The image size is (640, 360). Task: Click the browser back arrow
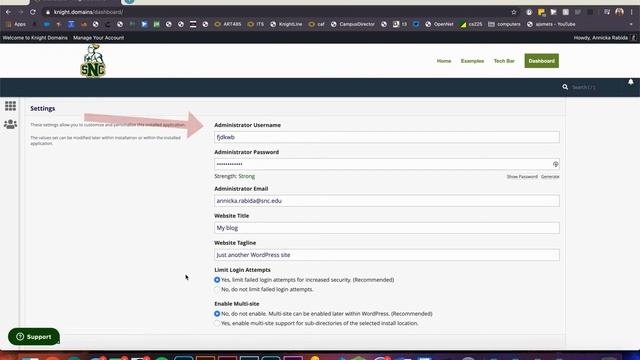(x=8, y=12)
